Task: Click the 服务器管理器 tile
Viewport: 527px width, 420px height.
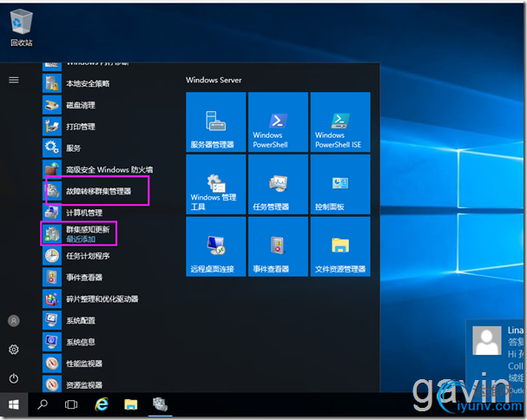Action: [216, 122]
